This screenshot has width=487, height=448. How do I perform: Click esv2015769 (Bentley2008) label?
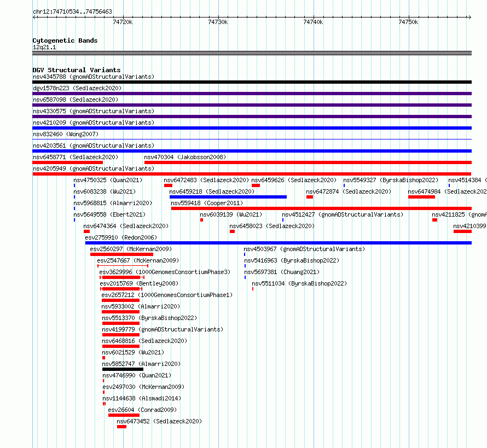coord(139,283)
